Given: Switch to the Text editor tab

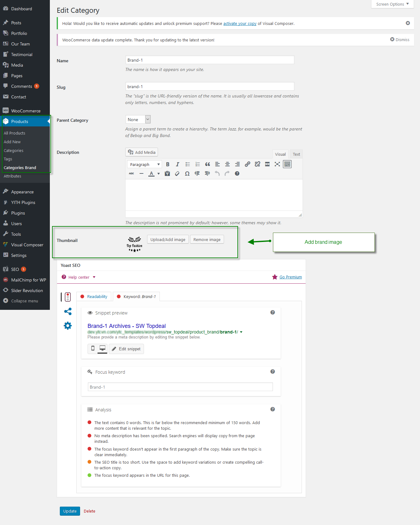Looking at the screenshot, I should (296, 154).
